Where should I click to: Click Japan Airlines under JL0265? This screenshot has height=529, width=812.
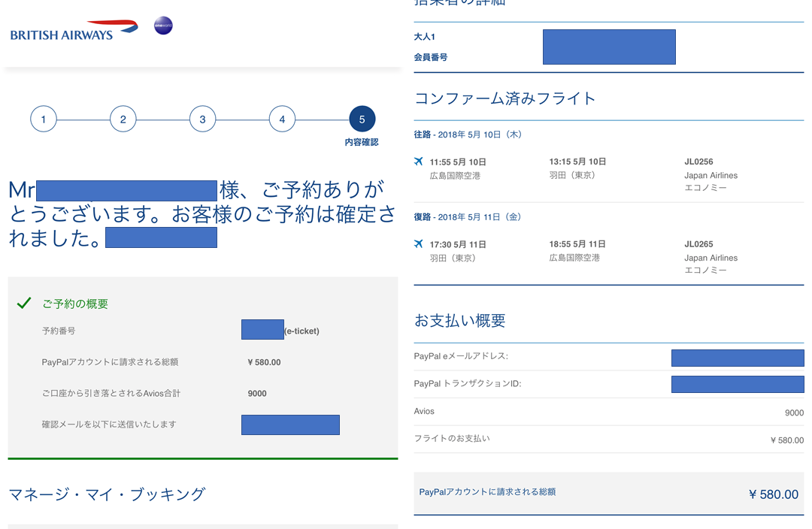(x=711, y=258)
